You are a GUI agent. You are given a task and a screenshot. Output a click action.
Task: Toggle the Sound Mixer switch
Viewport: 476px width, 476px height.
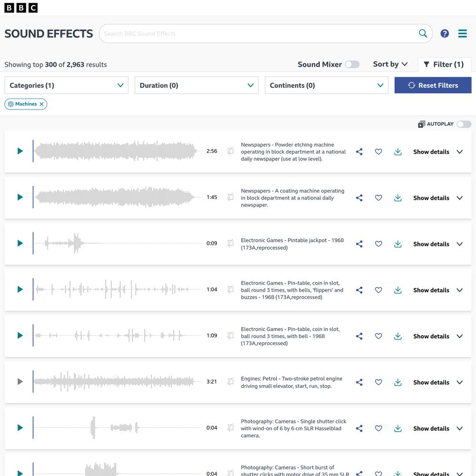(352, 64)
